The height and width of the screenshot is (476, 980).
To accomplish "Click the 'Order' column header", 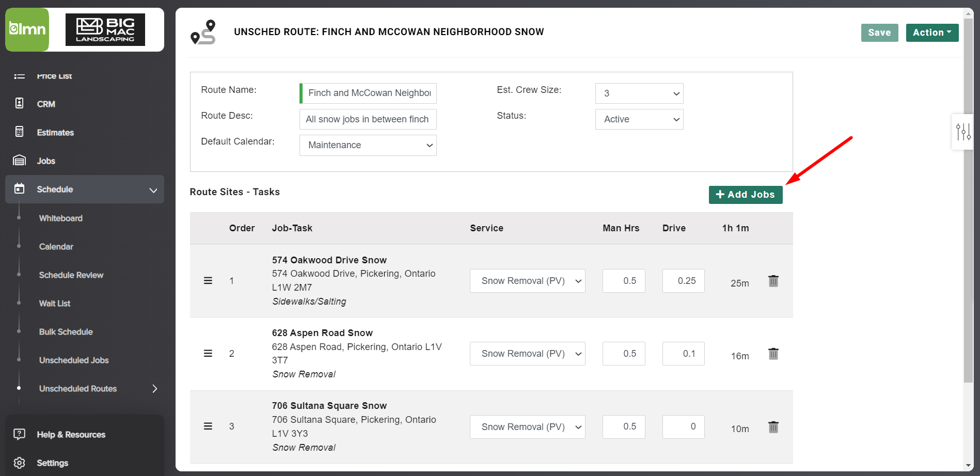I will (x=242, y=228).
